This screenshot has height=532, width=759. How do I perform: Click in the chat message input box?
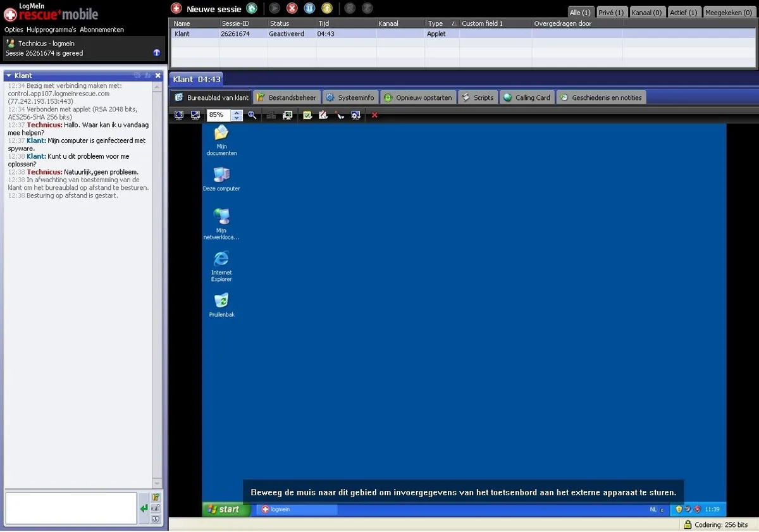pos(71,508)
